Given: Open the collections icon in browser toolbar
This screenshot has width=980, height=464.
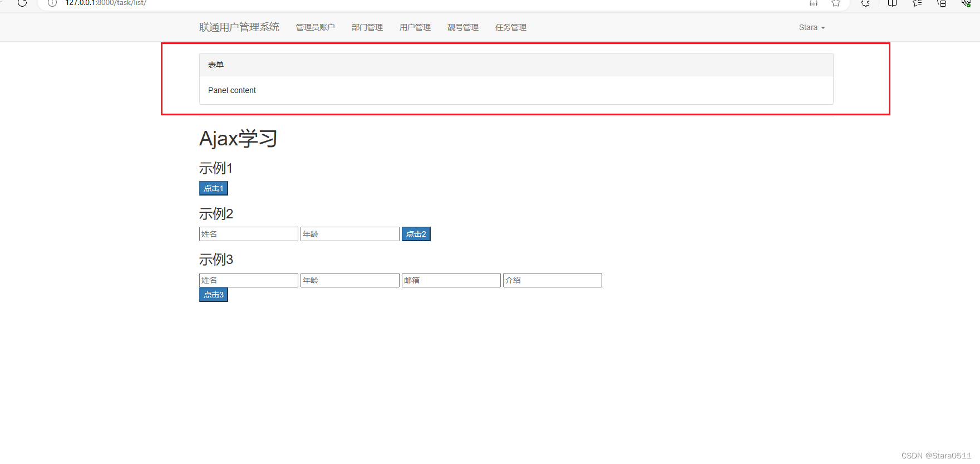Looking at the screenshot, I should tap(942, 3).
